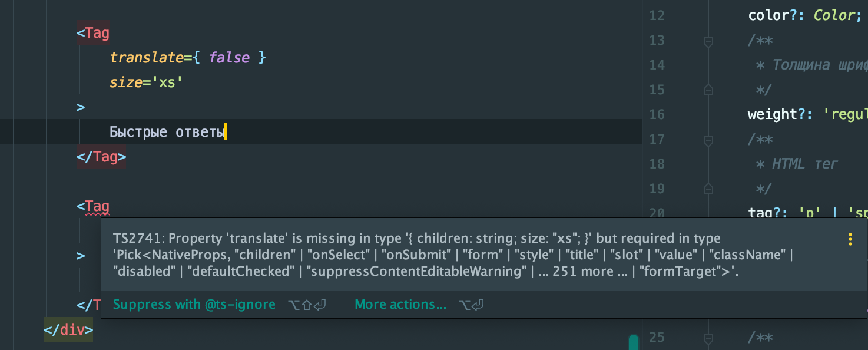Click line number 16 in the gutter
This screenshot has height=350, width=868.
[657, 114]
